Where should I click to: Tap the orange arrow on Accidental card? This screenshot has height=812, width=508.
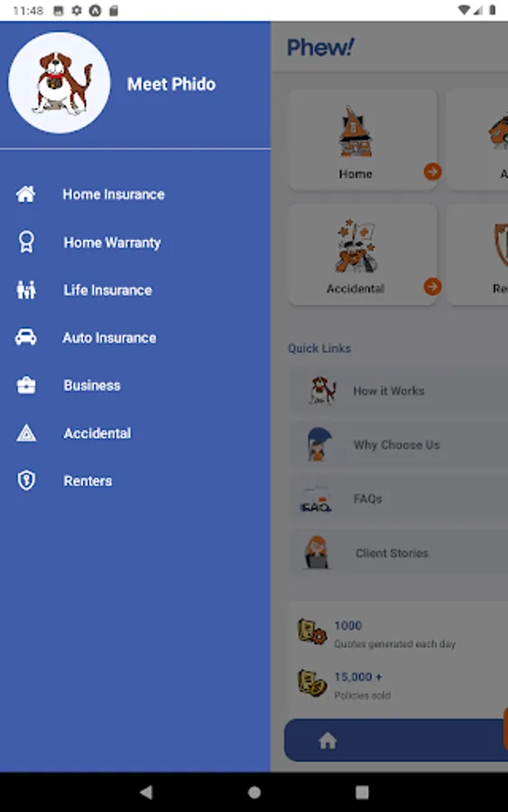[x=432, y=286]
